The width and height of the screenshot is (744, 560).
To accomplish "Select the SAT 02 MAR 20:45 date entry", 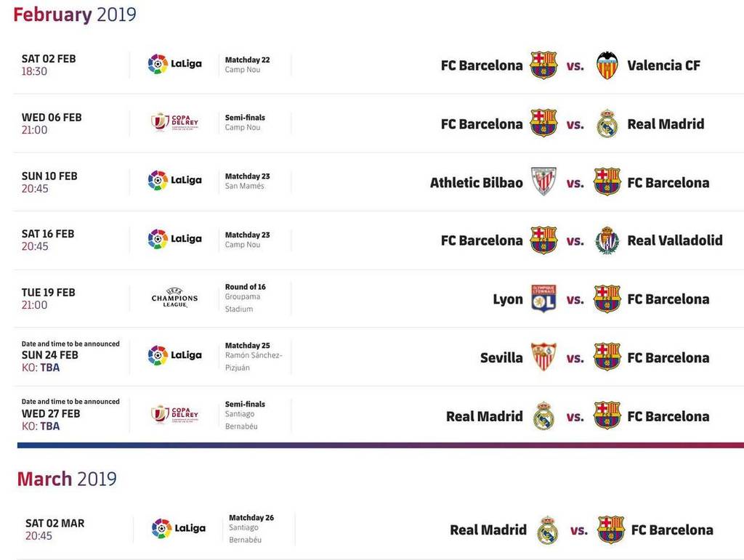I will pyautogui.click(x=55, y=529).
